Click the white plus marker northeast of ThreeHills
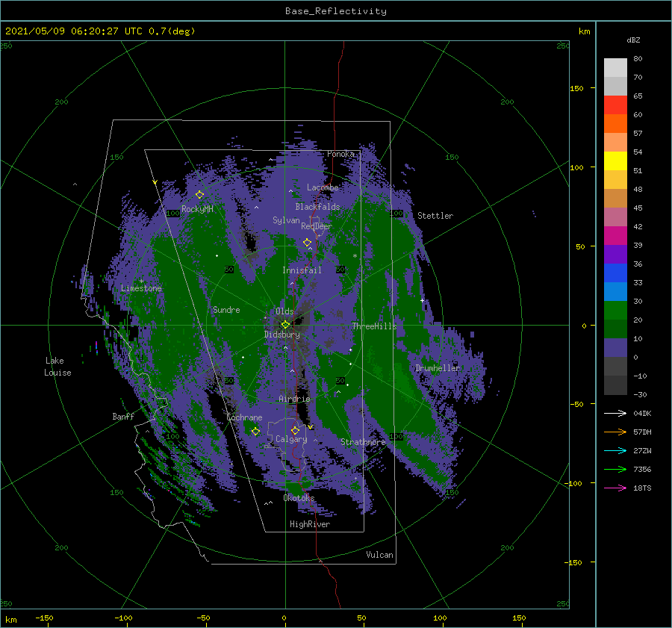 click(422, 300)
